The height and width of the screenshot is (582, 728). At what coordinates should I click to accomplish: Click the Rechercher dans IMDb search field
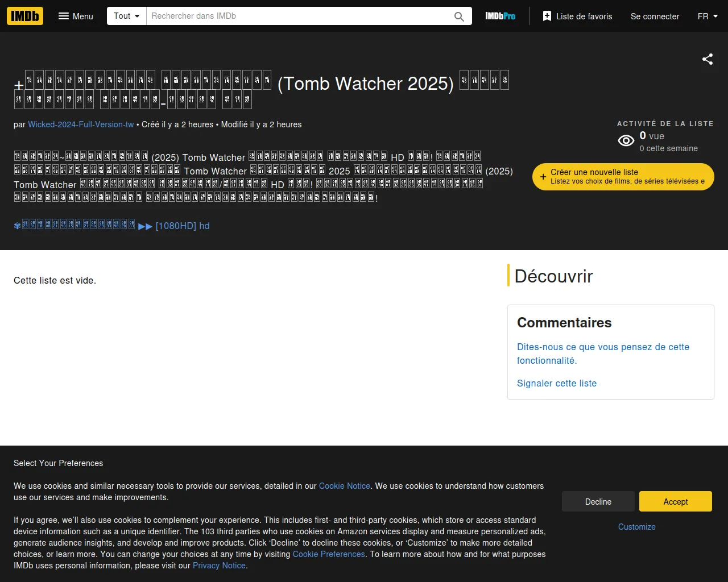299,16
